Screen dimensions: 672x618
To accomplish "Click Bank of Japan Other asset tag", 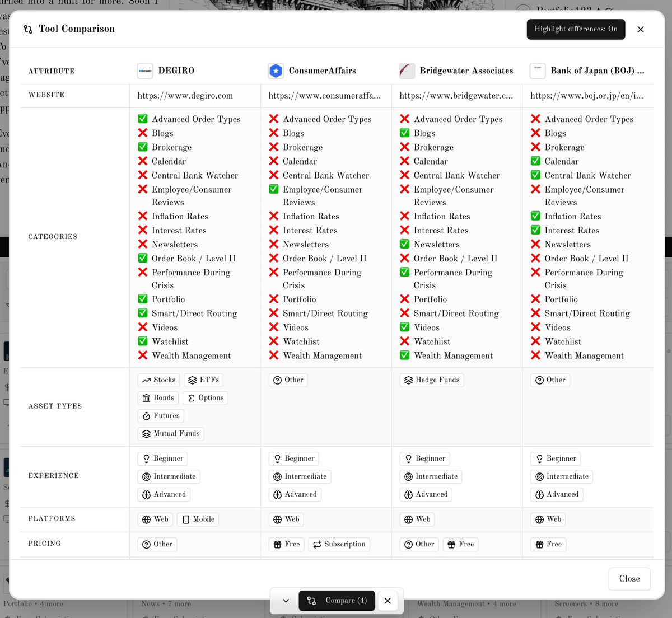I will [550, 380].
